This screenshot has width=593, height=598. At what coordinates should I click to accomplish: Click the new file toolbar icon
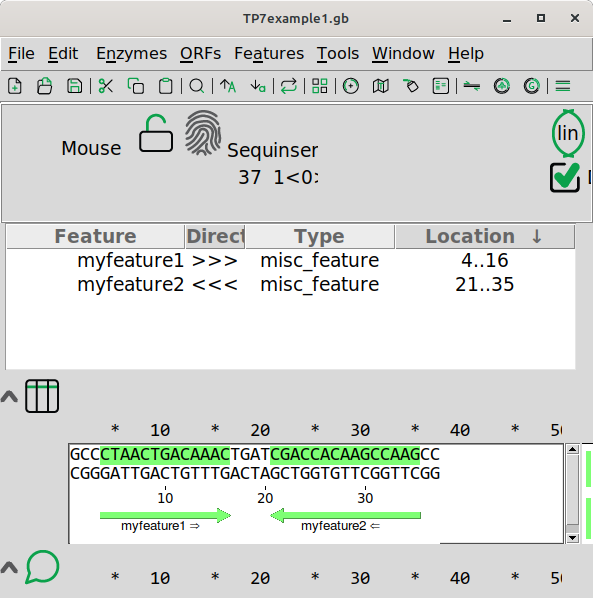[x=14, y=86]
